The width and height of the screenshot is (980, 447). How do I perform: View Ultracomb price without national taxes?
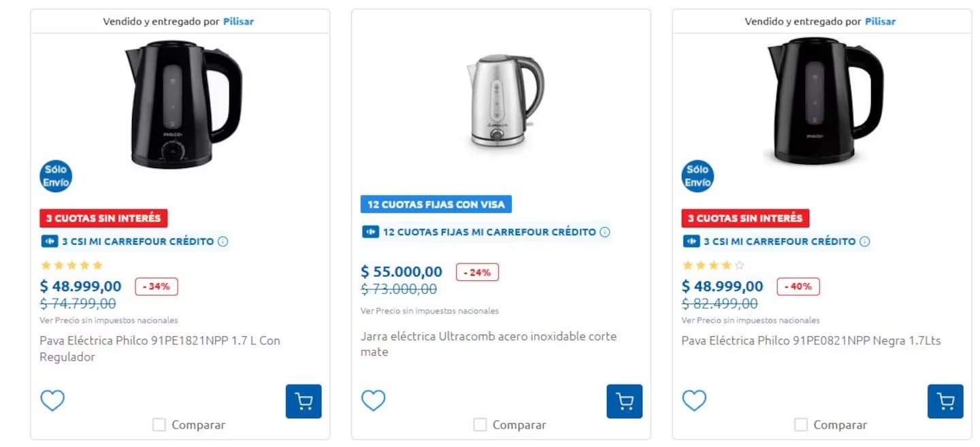pos(429,310)
